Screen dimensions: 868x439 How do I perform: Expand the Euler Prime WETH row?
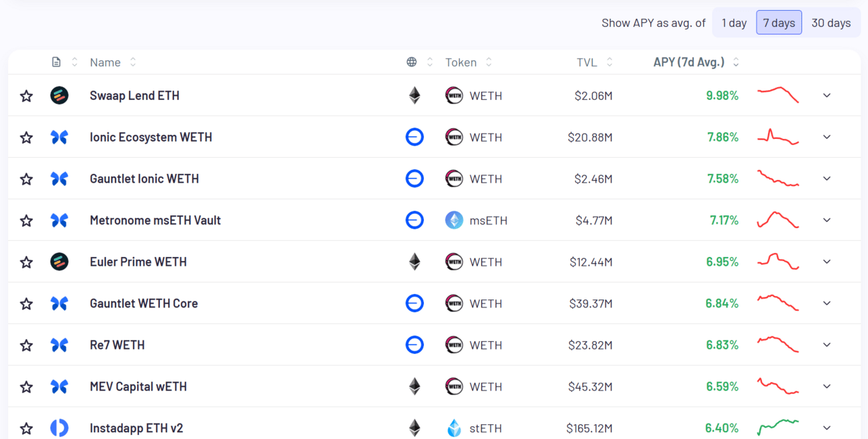click(x=827, y=262)
